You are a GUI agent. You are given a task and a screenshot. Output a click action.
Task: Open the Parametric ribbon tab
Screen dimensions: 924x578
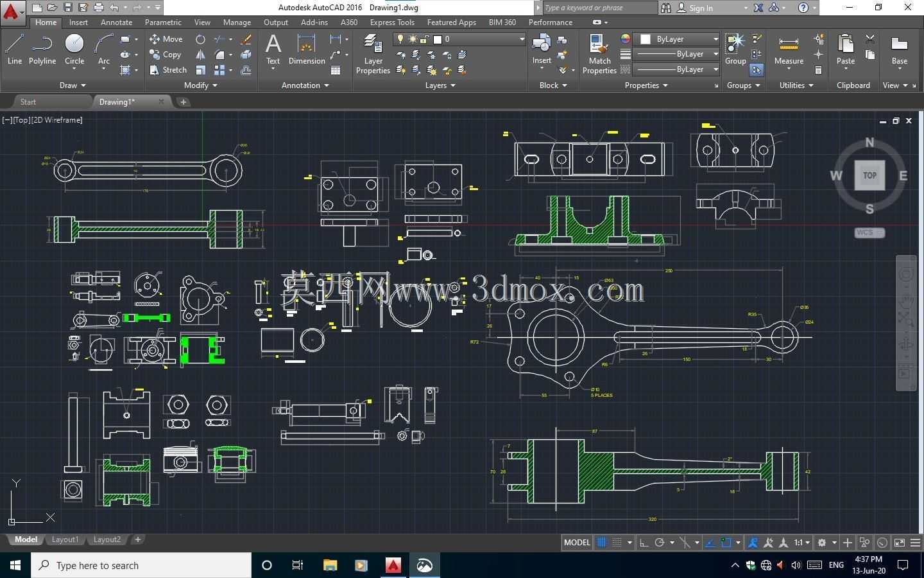tap(163, 22)
